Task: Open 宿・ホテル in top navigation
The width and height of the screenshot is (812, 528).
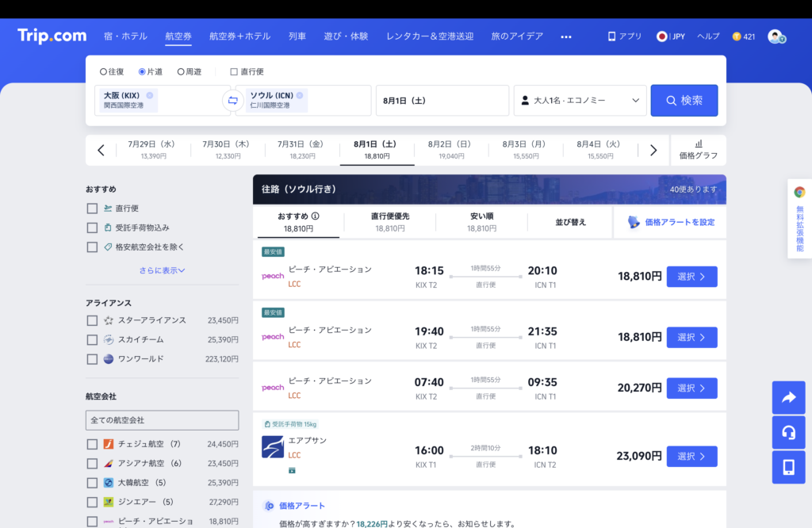Action: (x=125, y=36)
